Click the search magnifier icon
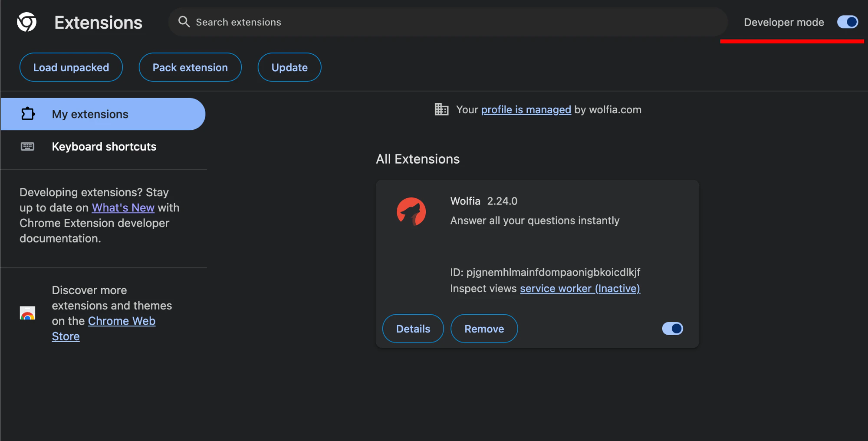This screenshot has height=441, width=868. pyautogui.click(x=184, y=22)
